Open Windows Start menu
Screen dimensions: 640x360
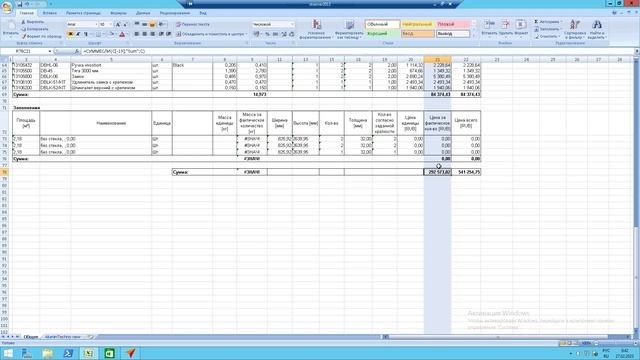point(8,353)
